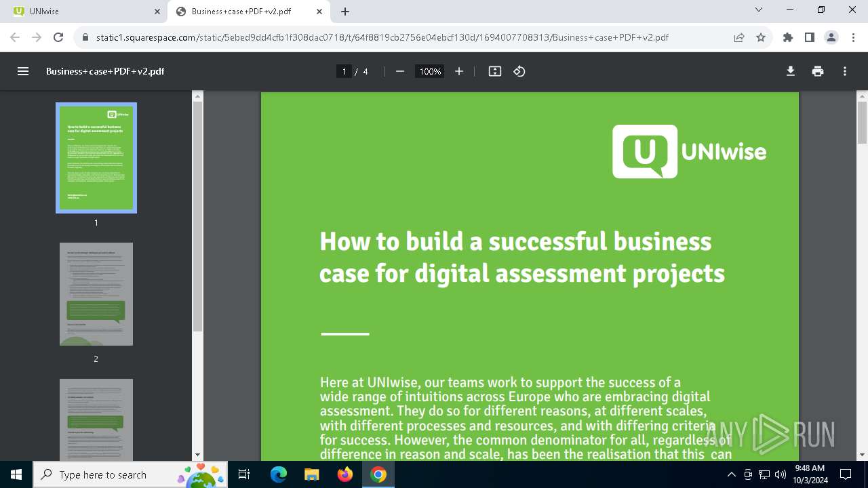Screen dimensions: 868x488
Task: Open Task View on the taskbar
Action: pyautogui.click(x=245, y=474)
